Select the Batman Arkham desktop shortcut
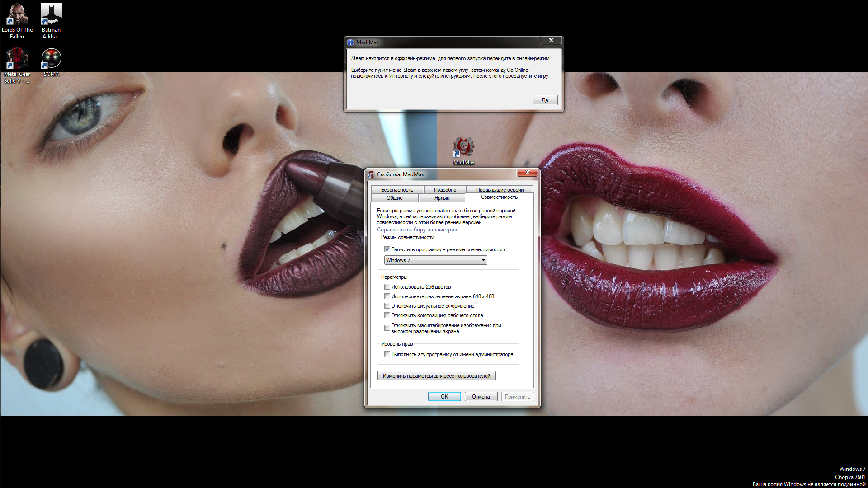 click(52, 21)
